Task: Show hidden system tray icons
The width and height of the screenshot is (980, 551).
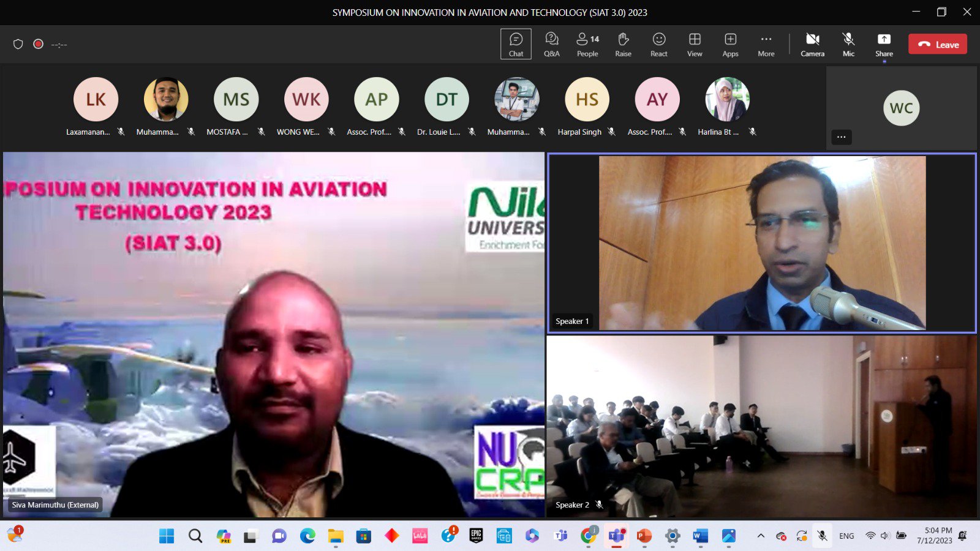Action: (761, 536)
